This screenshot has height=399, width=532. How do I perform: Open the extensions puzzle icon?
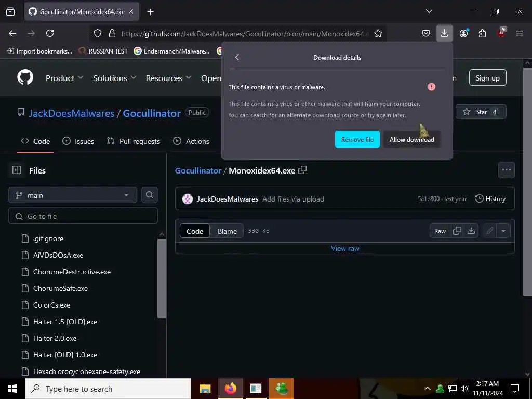coord(482,33)
